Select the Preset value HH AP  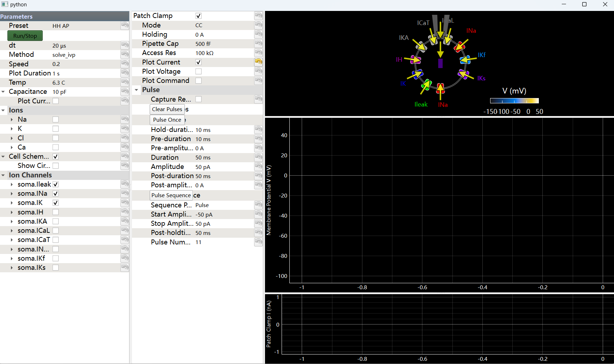pyautogui.click(x=61, y=26)
